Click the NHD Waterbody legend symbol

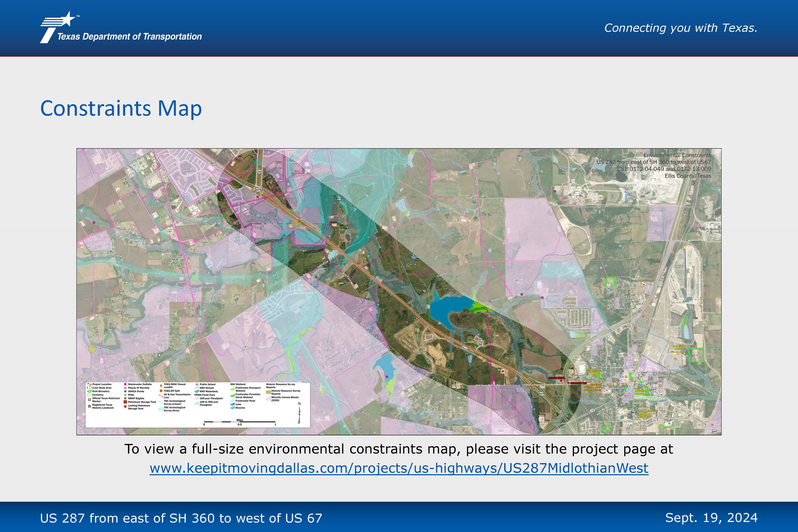coord(197,391)
